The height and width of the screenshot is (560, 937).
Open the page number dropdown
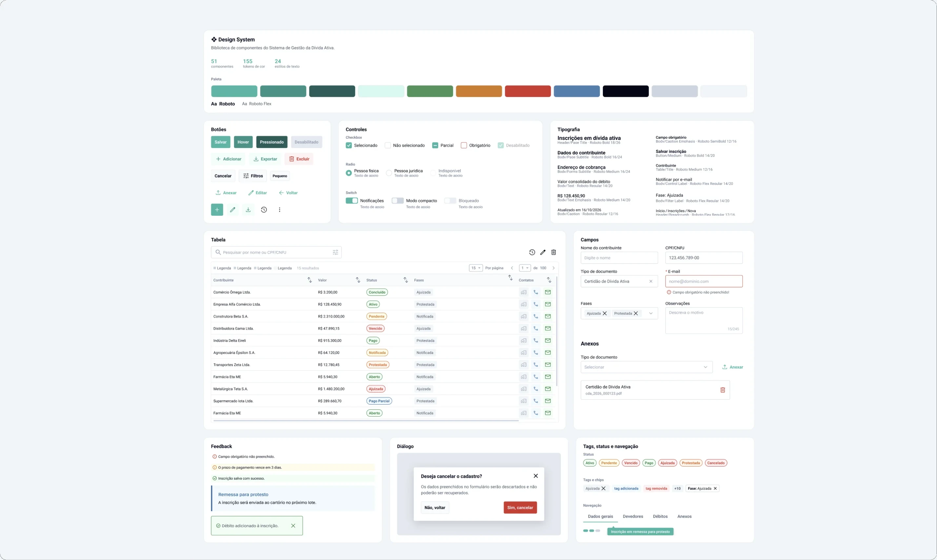click(525, 268)
